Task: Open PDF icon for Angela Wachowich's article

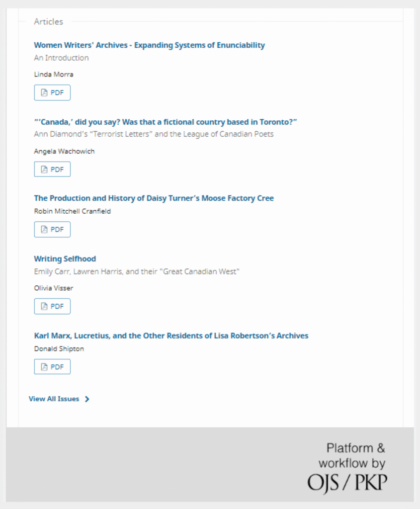Action: 44,170
